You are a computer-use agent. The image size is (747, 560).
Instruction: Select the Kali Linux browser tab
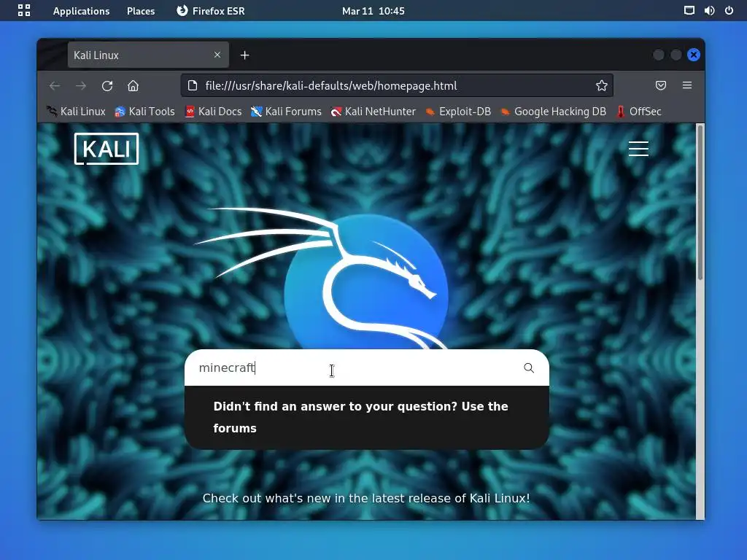tap(148, 55)
